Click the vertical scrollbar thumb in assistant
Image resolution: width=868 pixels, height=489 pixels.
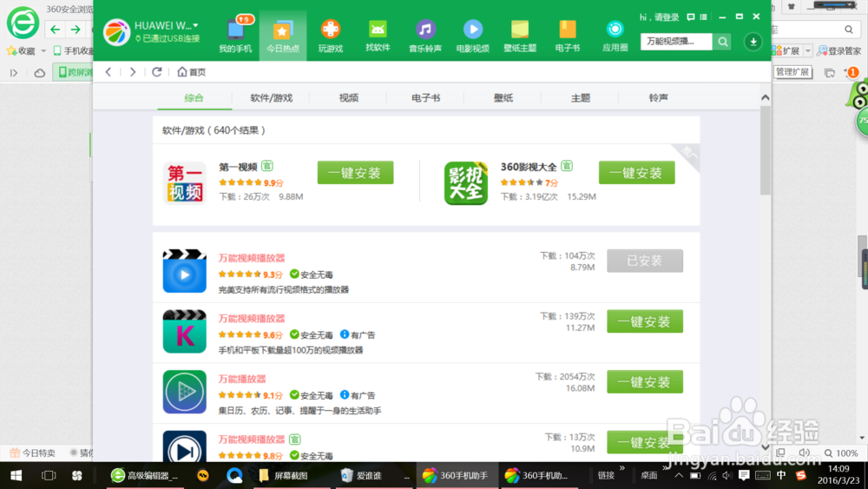(x=765, y=150)
